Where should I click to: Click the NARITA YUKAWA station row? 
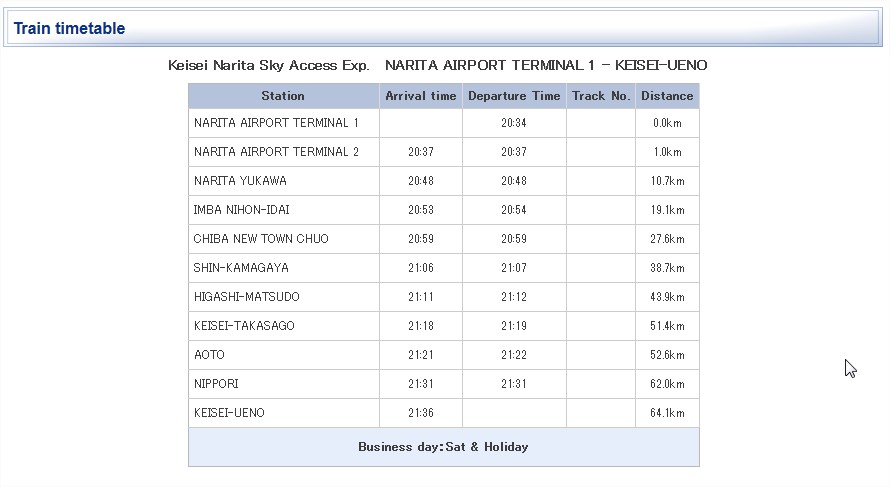tap(444, 181)
